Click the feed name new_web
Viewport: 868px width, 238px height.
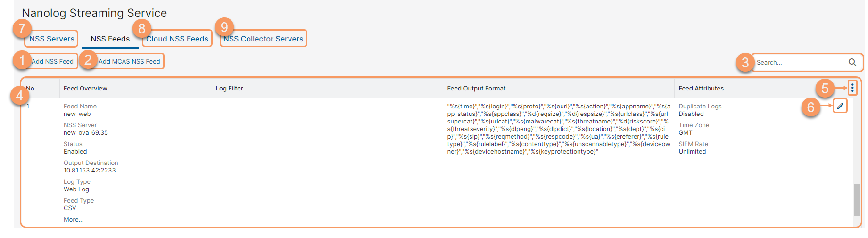click(77, 114)
